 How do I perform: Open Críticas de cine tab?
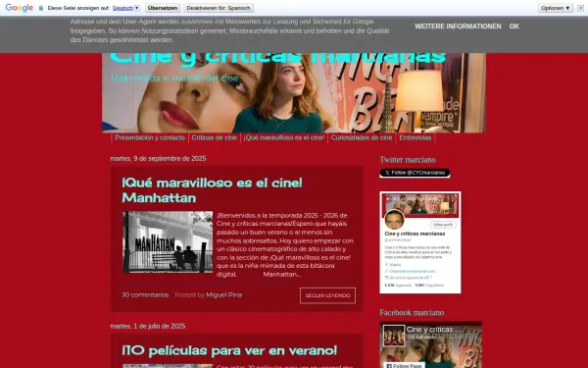click(214, 137)
